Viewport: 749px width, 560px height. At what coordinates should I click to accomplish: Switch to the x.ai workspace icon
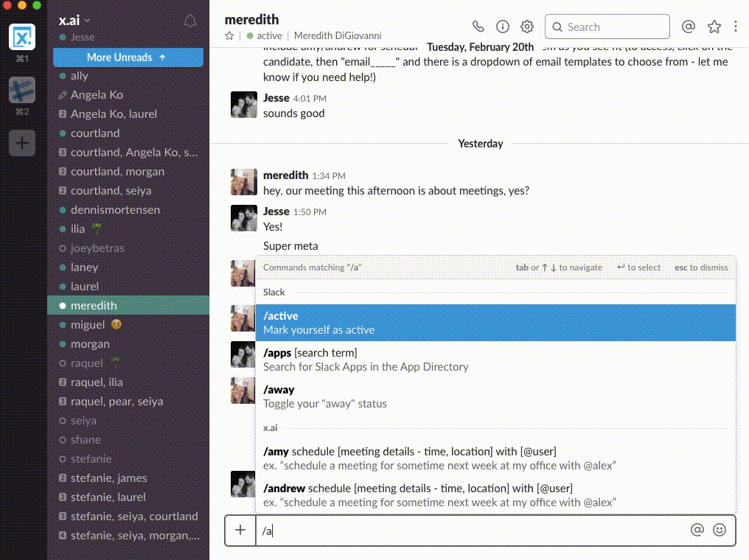(x=22, y=37)
